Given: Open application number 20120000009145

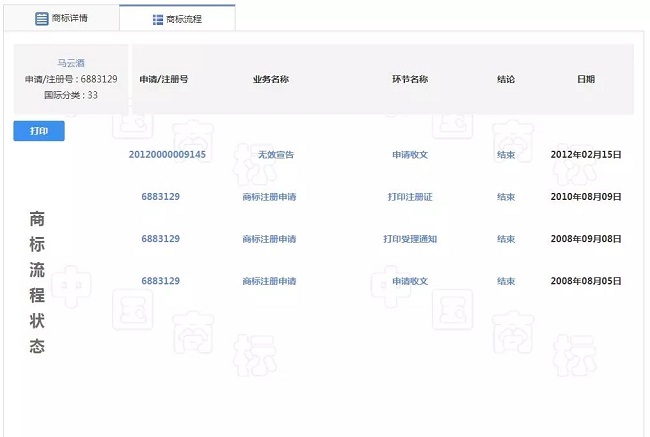Looking at the screenshot, I should pos(167,154).
